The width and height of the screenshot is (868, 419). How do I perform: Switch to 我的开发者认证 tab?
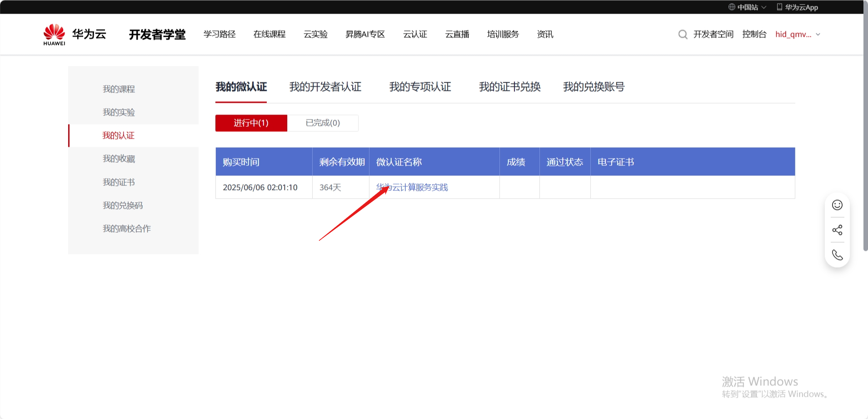(x=325, y=87)
